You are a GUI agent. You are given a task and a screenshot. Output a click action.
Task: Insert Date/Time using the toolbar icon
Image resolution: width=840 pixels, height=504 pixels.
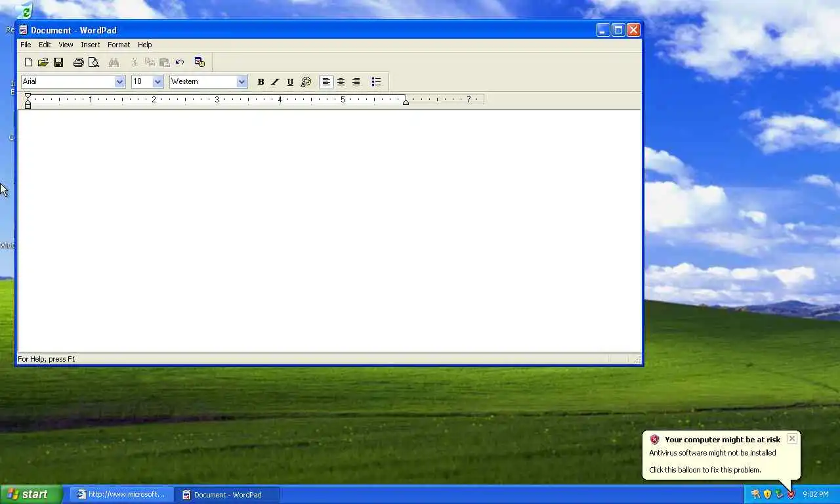[x=199, y=62]
